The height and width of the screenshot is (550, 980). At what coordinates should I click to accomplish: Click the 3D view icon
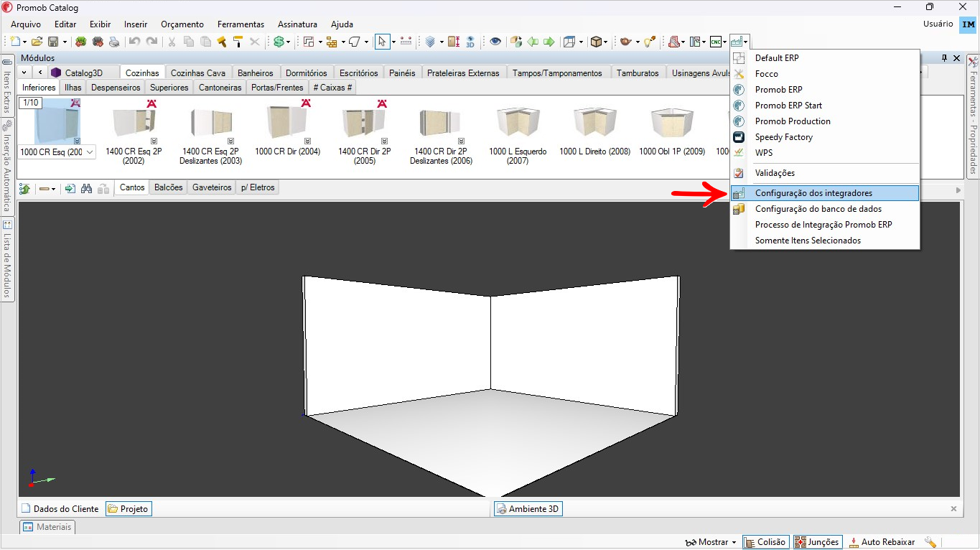click(470, 42)
